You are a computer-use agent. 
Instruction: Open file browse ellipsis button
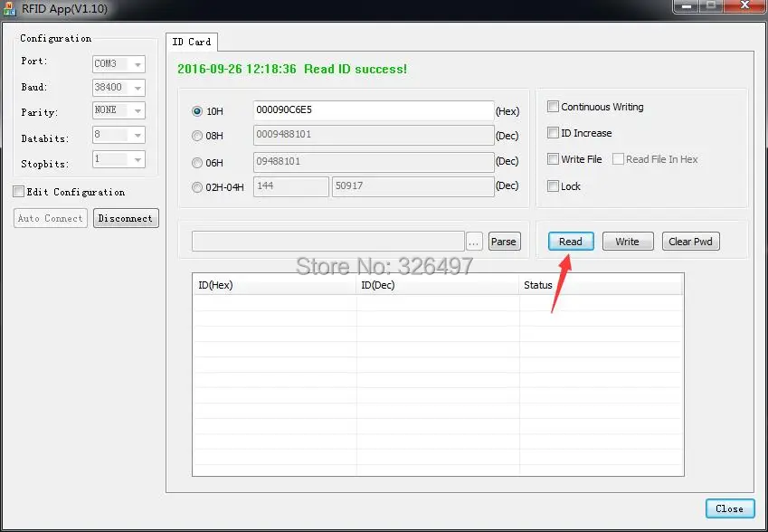474,242
